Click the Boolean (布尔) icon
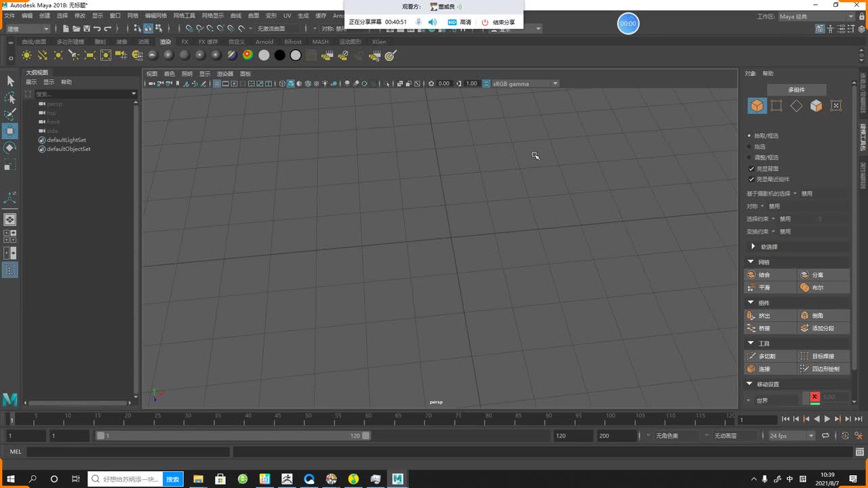This screenshot has height=488, width=868. 804,287
